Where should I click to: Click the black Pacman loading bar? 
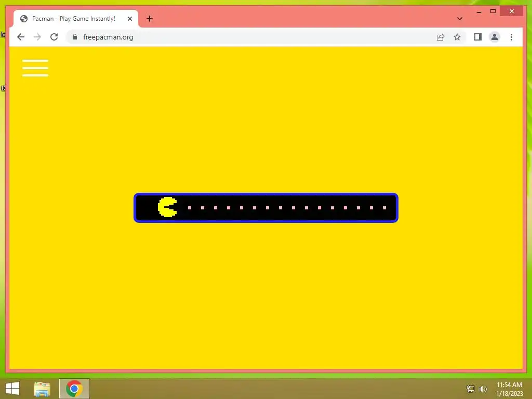point(266,208)
